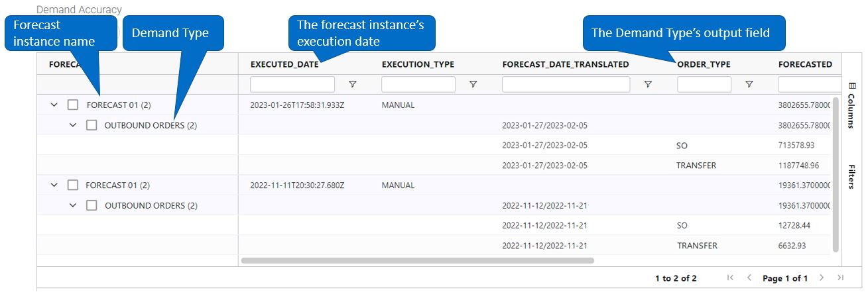Go to the previous page arrow
This screenshot has width=868, height=296.
pos(749,278)
